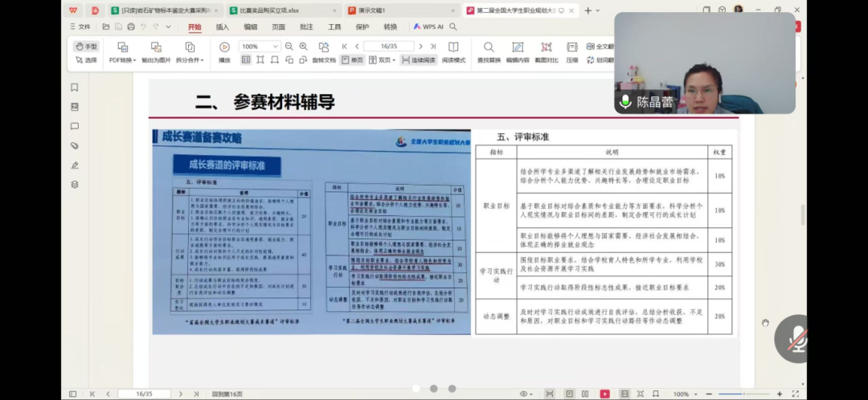Click the page number field in toolbar
The height and width of the screenshot is (400, 868).
pyautogui.click(x=388, y=47)
